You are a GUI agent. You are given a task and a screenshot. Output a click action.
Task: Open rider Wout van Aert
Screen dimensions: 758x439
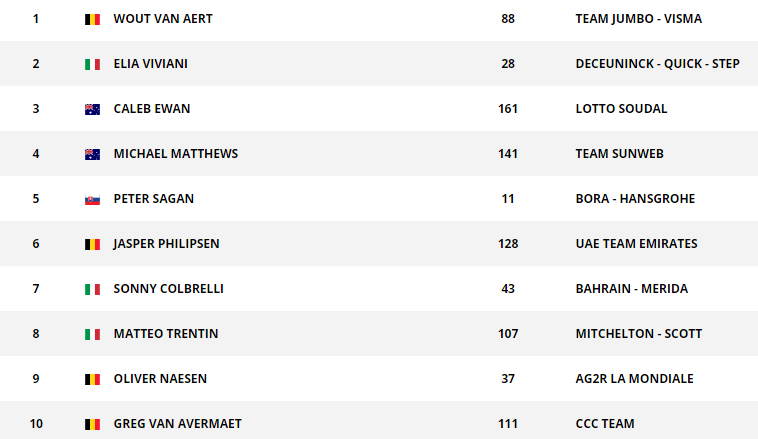(x=163, y=19)
